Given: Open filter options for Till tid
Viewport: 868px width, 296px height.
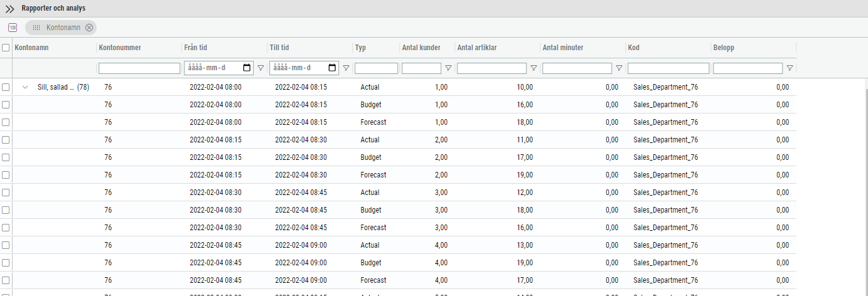Looking at the screenshot, I should tap(346, 68).
